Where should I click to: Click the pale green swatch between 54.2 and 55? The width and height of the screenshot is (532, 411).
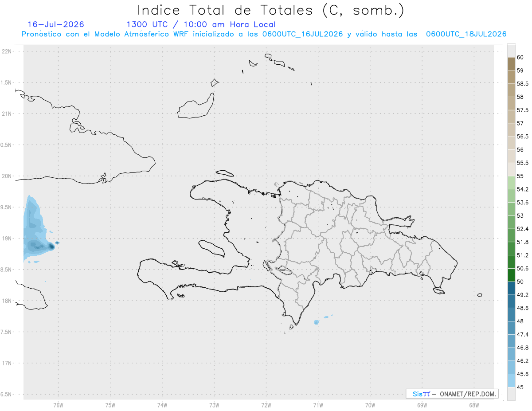click(x=511, y=183)
